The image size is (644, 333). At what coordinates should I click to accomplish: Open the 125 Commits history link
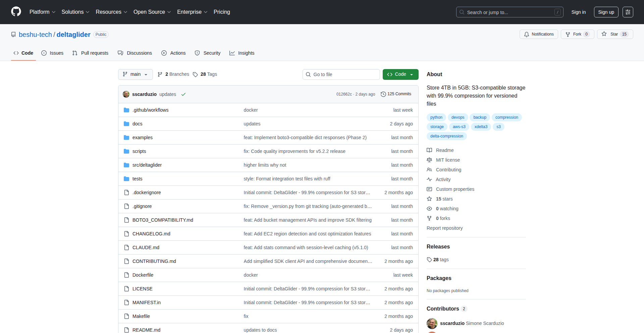click(x=396, y=94)
